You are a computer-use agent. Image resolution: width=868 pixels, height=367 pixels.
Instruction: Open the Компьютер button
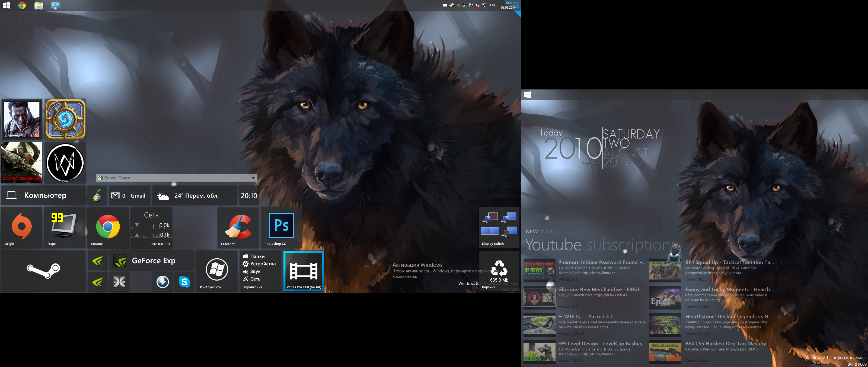[x=43, y=196]
